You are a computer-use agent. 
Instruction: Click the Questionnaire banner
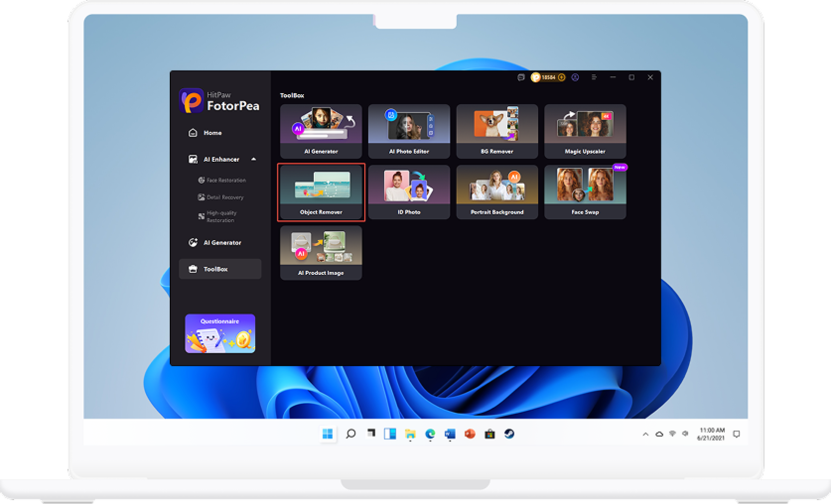(220, 333)
